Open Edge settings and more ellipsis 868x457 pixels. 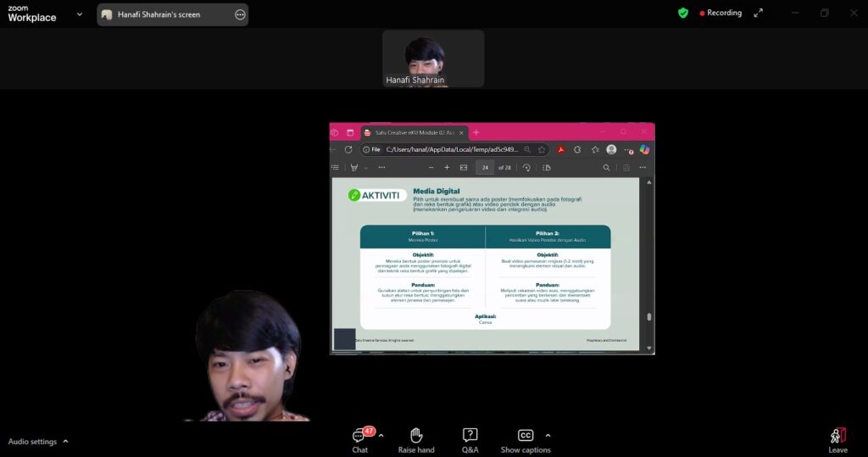pyautogui.click(x=628, y=149)
